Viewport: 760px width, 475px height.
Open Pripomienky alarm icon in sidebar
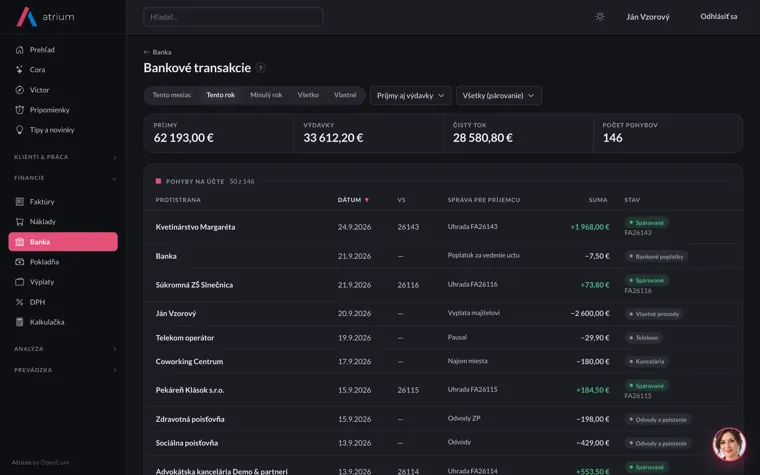[x=19, y=110]
